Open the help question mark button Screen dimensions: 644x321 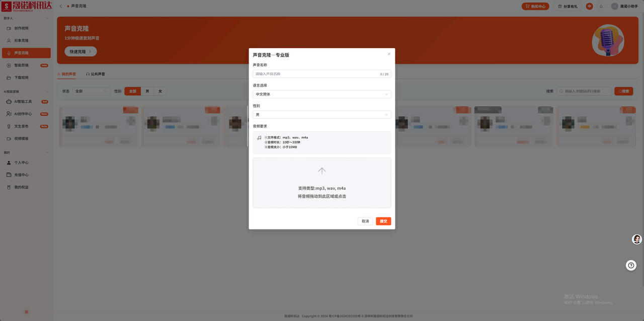click(x=631, y=265)
